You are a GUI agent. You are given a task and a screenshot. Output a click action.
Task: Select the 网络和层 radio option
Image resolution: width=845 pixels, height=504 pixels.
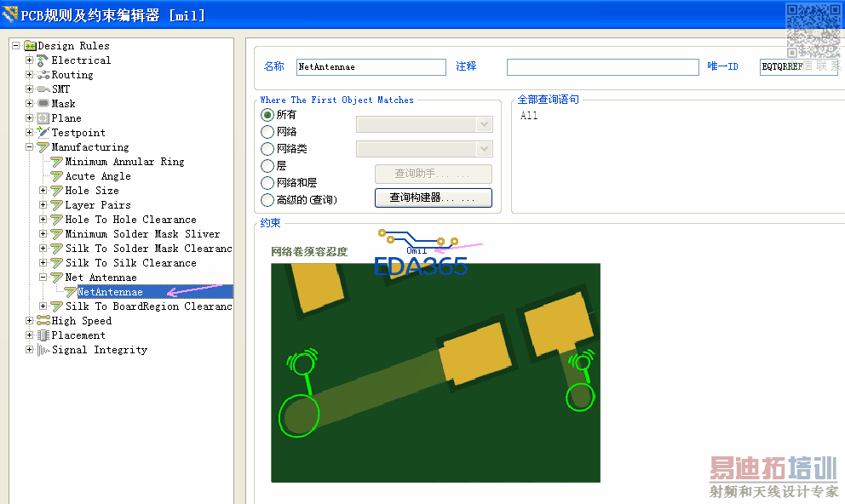[x=267, y=183]
